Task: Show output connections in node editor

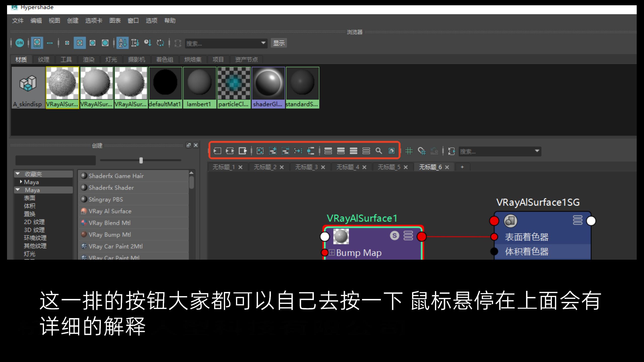Action: click(x=243, y=151)
